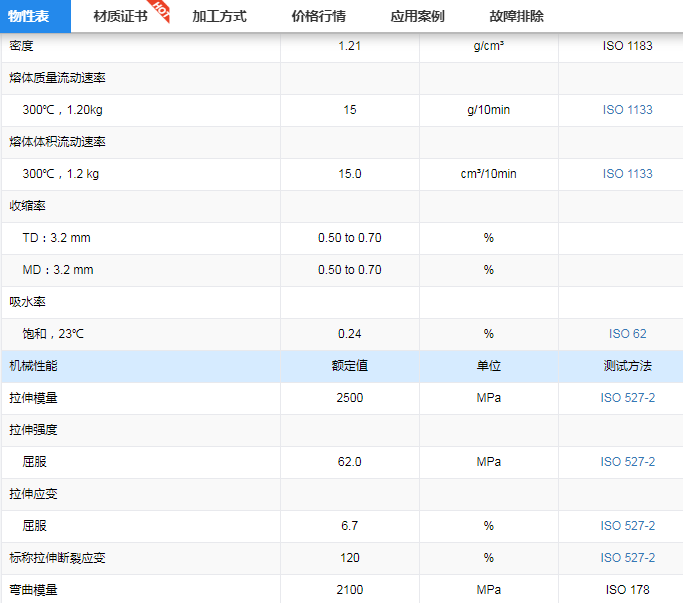Open ISO 1133 link in cm³/10min row

pyautogui.click(x=627, y=174)
